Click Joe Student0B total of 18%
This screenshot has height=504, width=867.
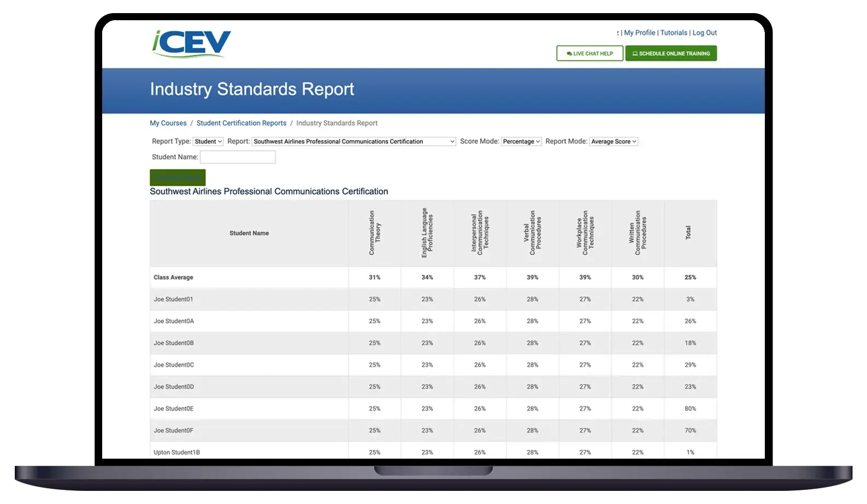point(691,343)
